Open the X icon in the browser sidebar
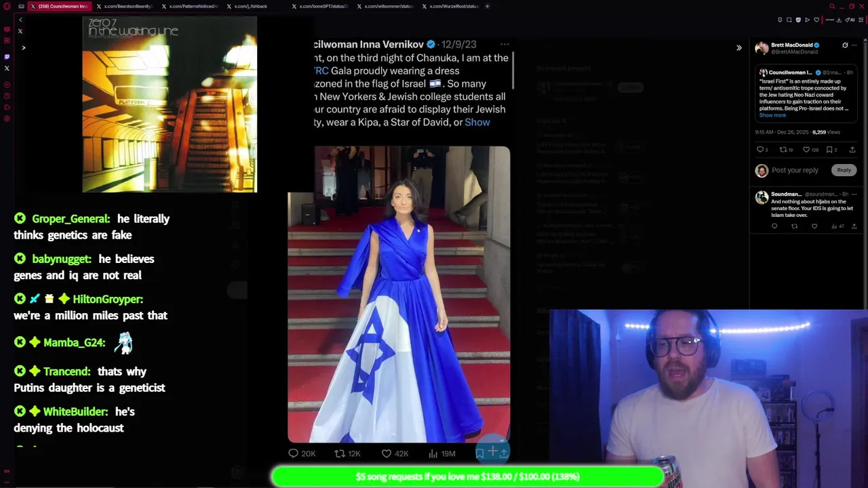Screen dimensions: 868x488 [x=7, y=68]
